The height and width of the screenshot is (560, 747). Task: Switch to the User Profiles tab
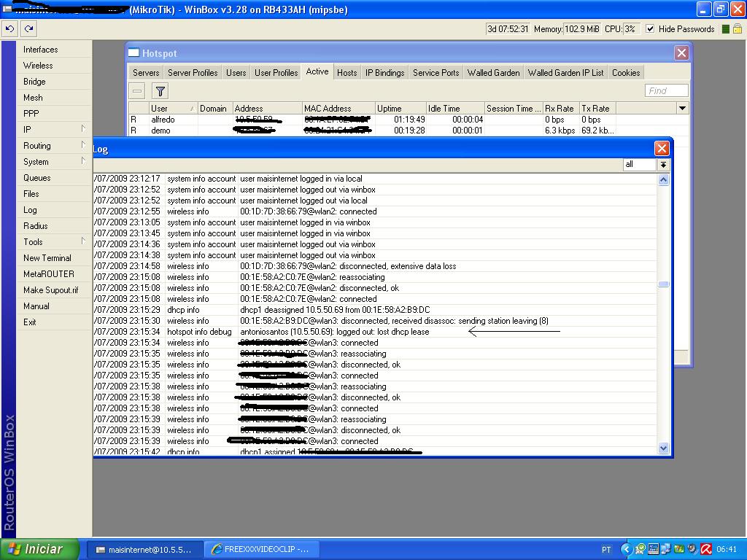tap(276, 72)
